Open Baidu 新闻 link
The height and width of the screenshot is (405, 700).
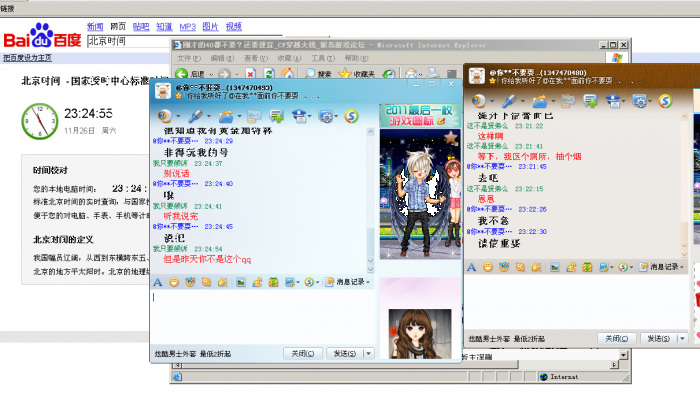[x=95, y=27]
